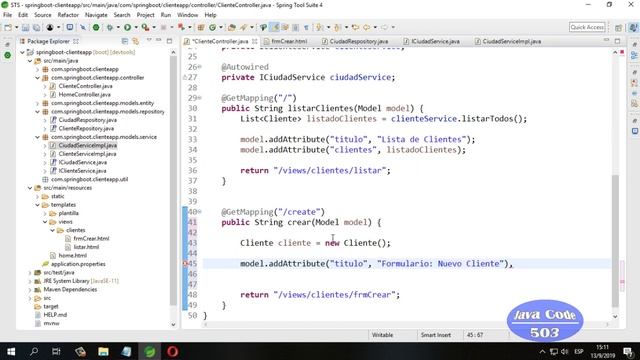The image size is (640, 360).
Task: Maximize the Package Explorer view
Action: pyautogui.click(x=169, y=41)
